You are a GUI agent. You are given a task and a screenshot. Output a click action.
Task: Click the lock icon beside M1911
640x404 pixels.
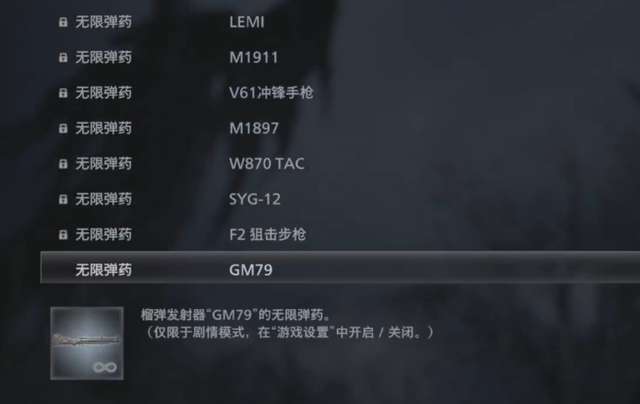(x=63, y=58)
